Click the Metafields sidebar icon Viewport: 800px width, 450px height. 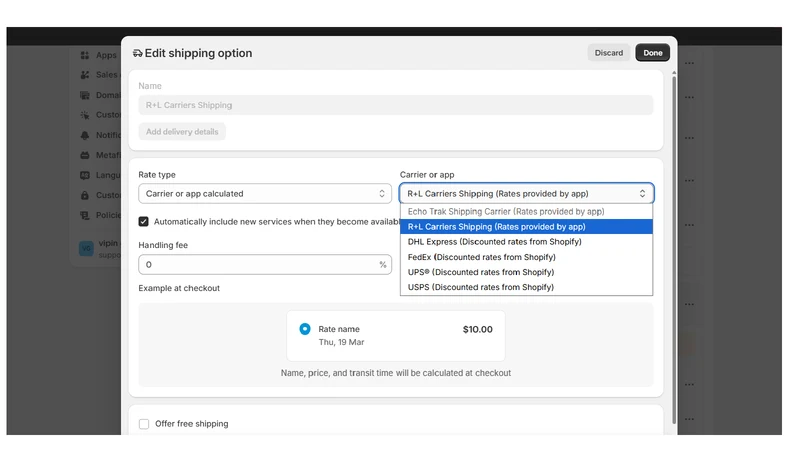click(85, 155)
